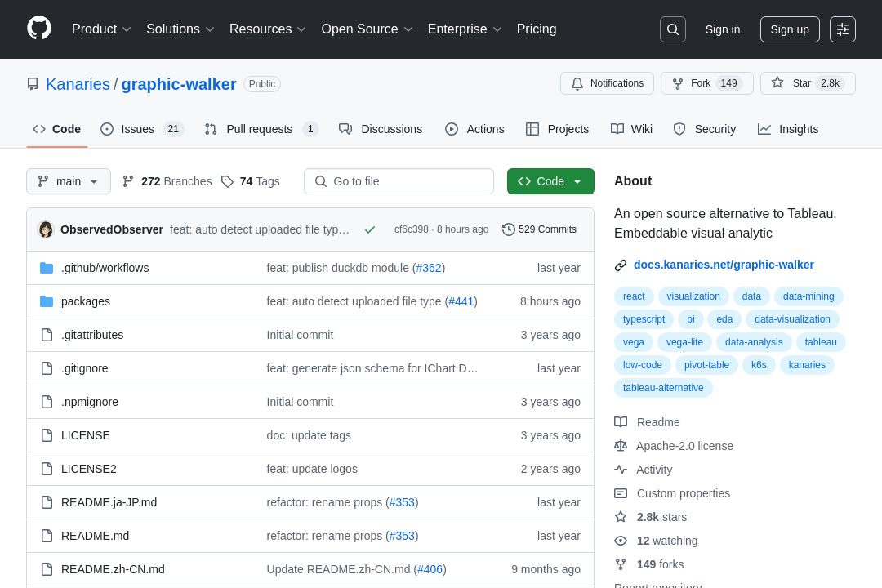Open the Security tab

click(705, 129)
